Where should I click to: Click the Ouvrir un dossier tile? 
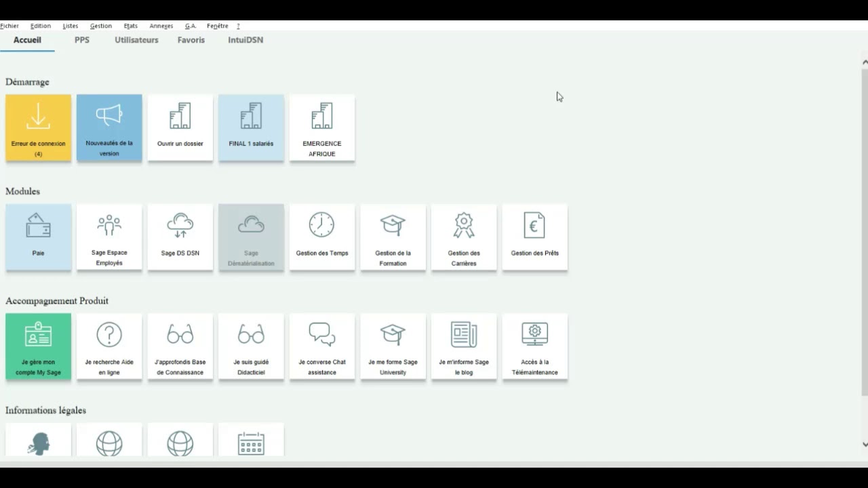[180, 127]
